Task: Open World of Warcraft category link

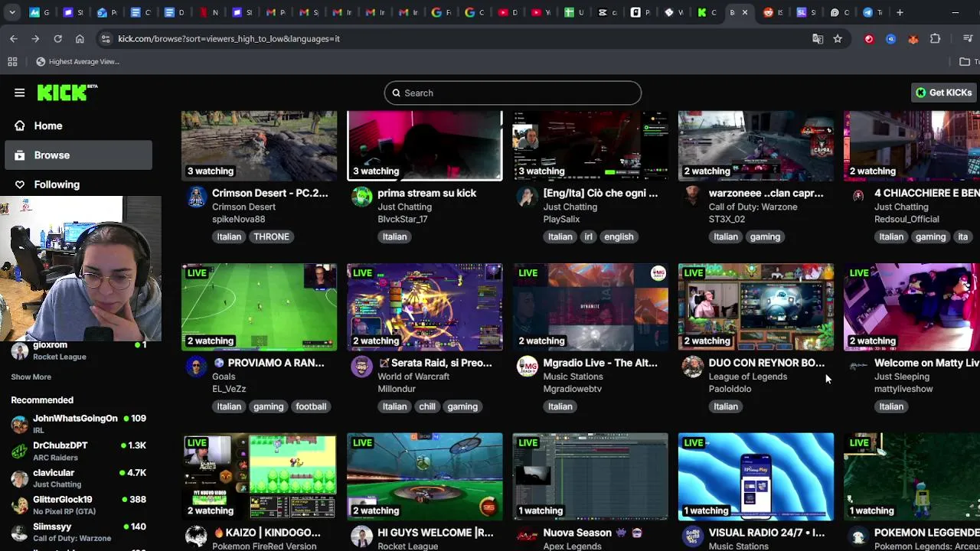Action: [x=413, y=377]
